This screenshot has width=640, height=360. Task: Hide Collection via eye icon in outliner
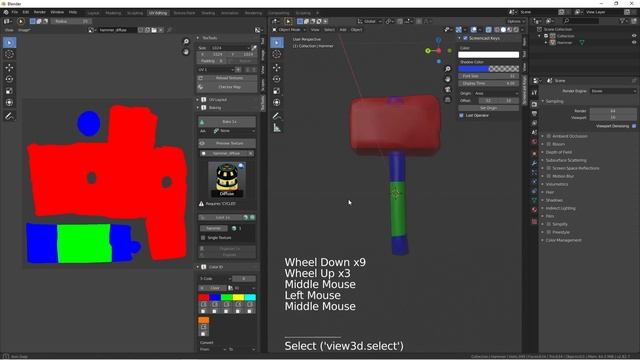click(x=634, y=36)
